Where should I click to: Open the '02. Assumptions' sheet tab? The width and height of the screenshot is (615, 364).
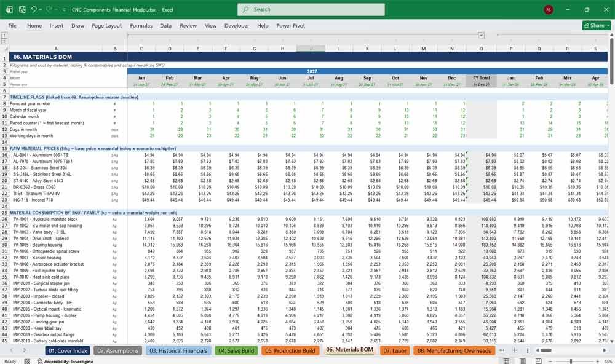pos(117,350)
